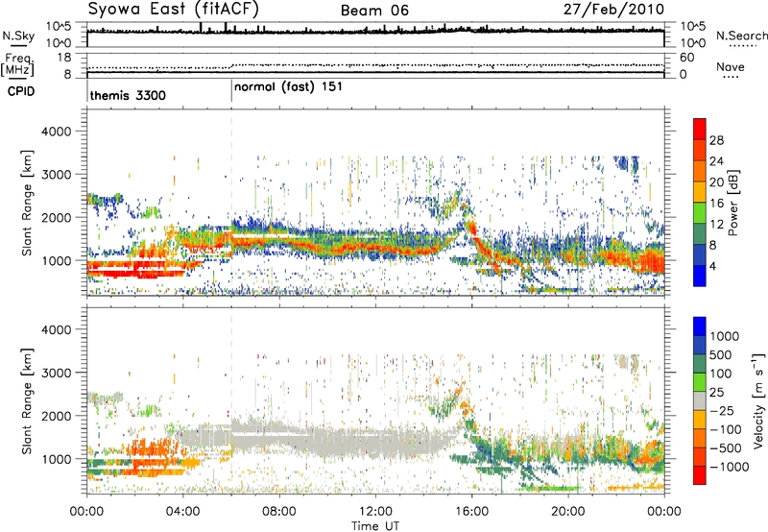Click the '20:00' time tick label

[x=568, y=512]
